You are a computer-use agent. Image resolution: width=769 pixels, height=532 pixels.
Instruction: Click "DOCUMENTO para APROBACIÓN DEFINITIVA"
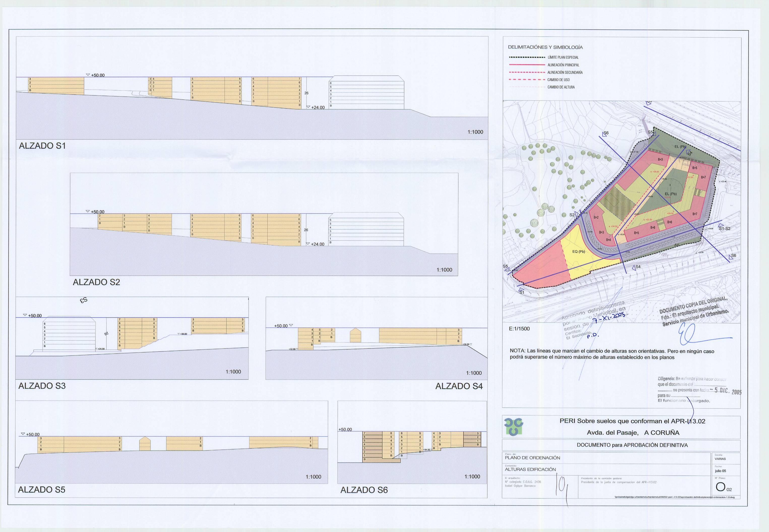tap(632, 445)
